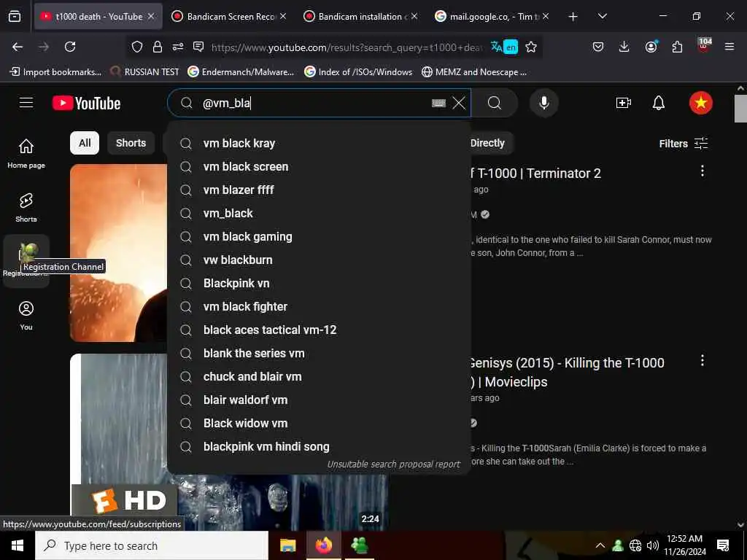Open the notifications bell
The image size is (747, 560).
[x=659, y=103]
